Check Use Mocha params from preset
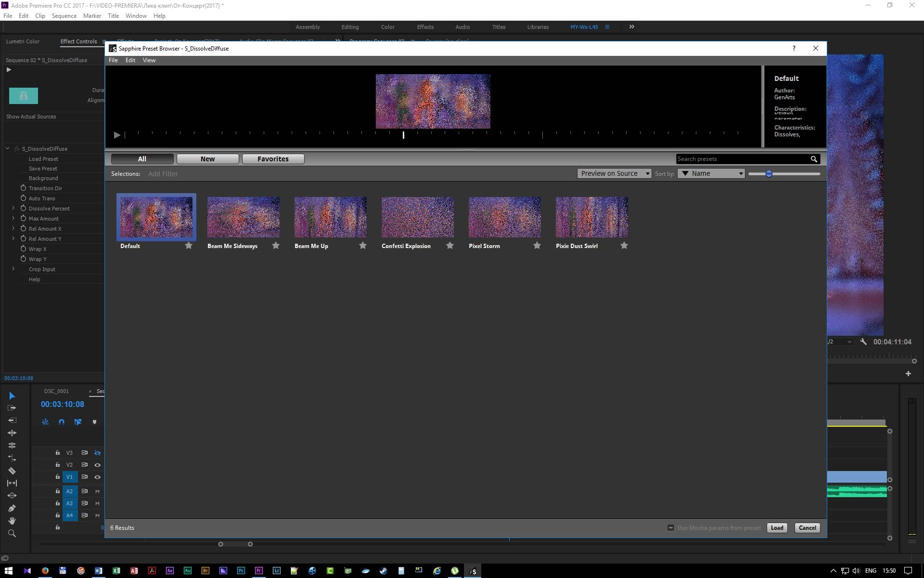This screenshot has width=924, height=578. click(671, 528)
